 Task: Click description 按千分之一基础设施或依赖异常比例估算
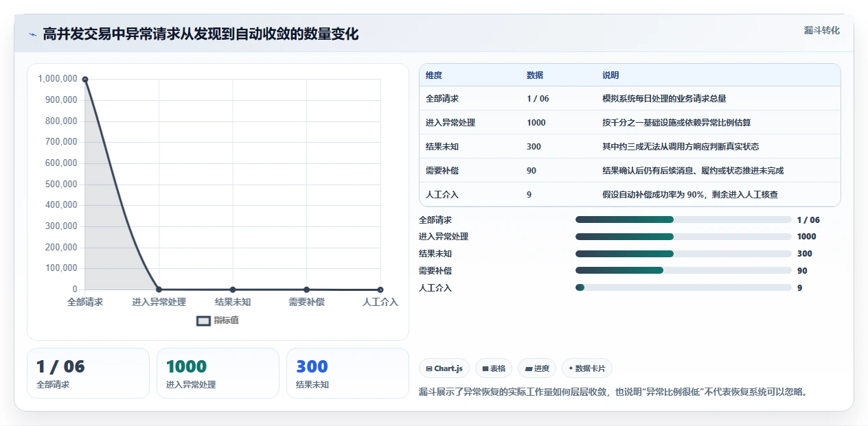[676, 123]
